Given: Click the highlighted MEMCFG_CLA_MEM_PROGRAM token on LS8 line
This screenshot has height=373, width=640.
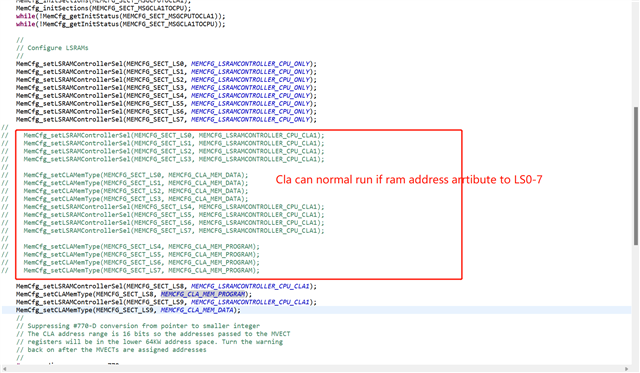Looking at the screenshot, I should tap(203, 294).
